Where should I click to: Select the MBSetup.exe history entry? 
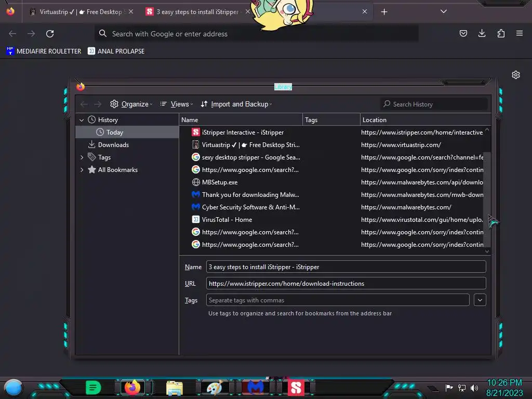click(331, 182)
